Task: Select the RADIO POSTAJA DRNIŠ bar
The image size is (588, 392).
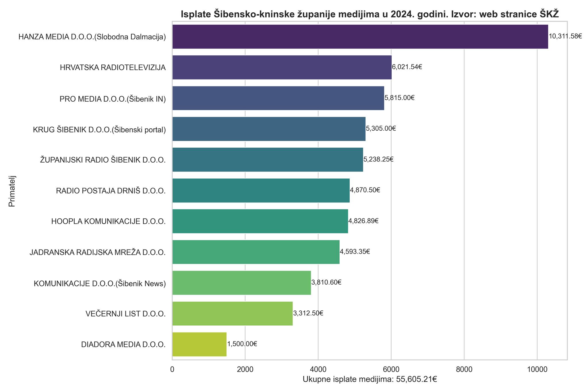Action: pos(261,190)
